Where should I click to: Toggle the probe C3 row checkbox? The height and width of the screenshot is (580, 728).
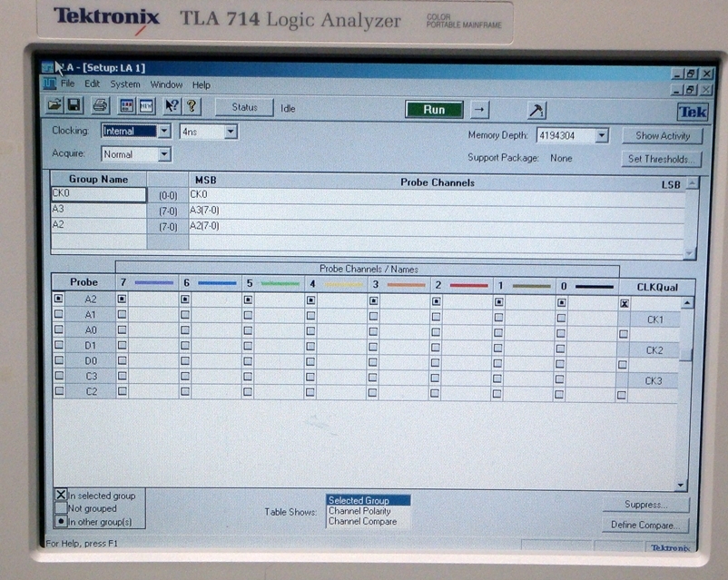59,375
